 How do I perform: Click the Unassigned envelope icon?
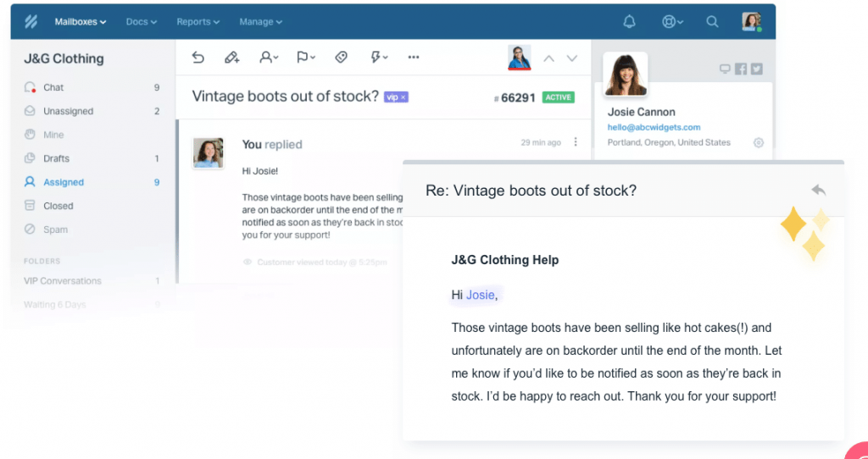(30, 111)
